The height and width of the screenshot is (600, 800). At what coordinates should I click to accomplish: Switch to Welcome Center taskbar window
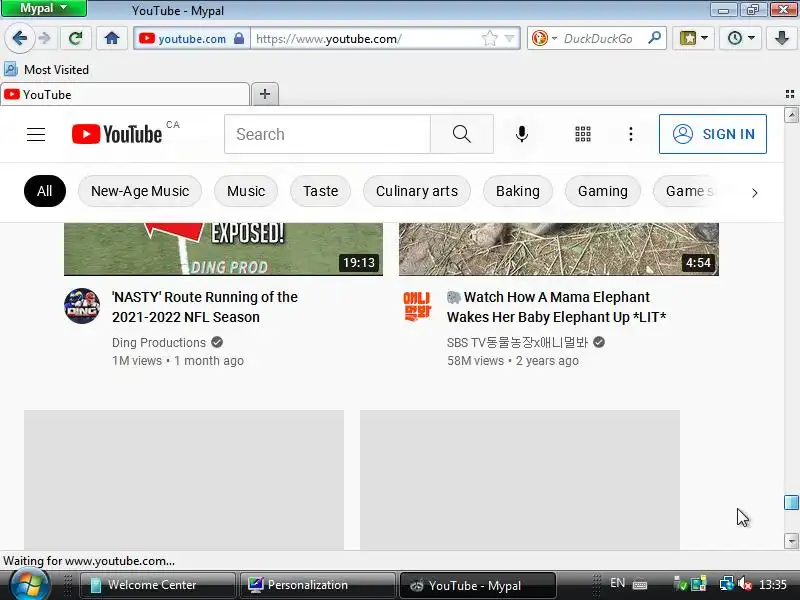coord(158,585)
